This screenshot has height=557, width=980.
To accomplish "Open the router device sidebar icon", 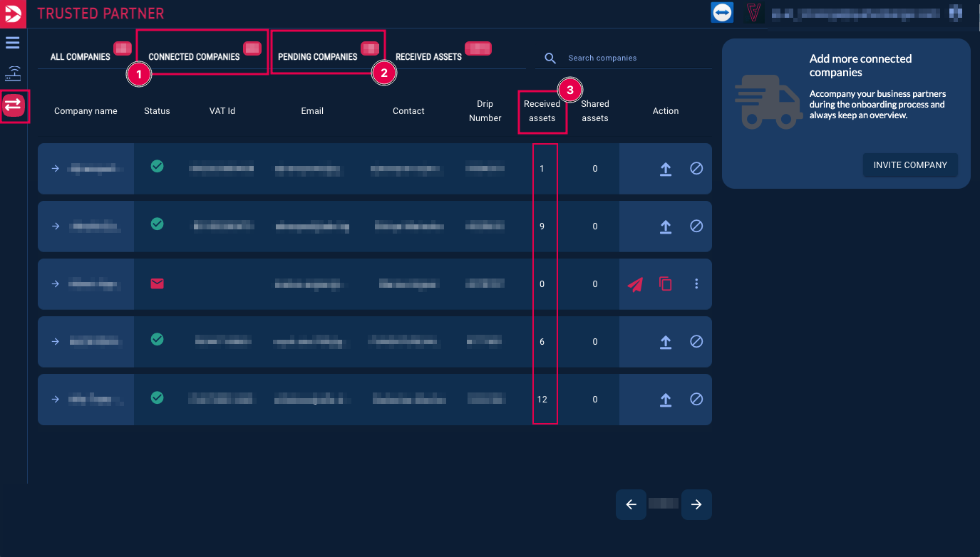I will click(13, 73).
